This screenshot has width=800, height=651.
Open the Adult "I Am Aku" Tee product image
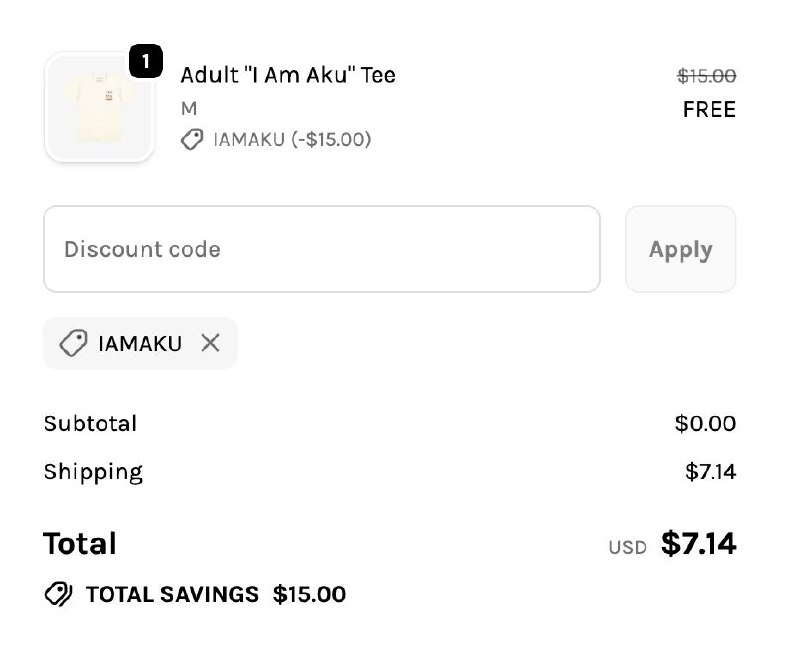click(99, 108)
